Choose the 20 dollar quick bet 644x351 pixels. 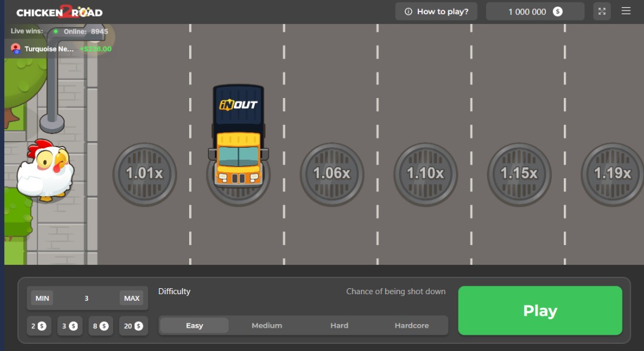point(133,326)
